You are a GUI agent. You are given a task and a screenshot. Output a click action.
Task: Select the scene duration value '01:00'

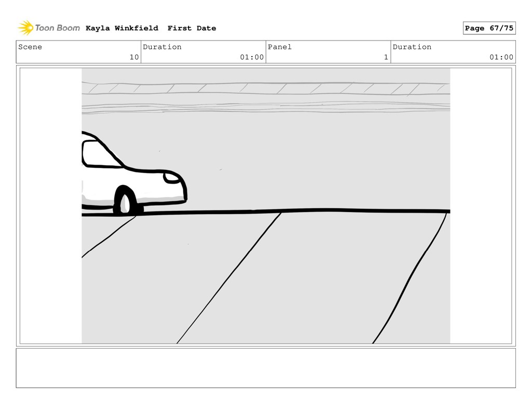tap(252, 57)
